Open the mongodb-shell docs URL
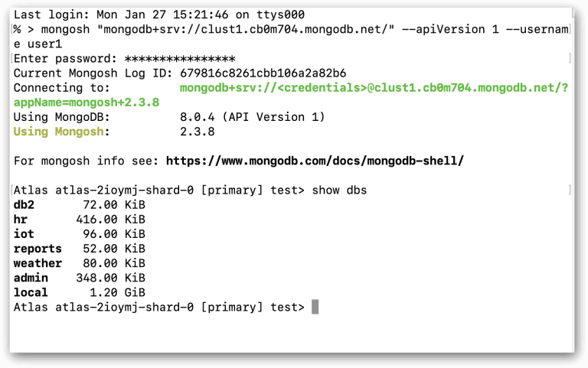 pos(315,161)
